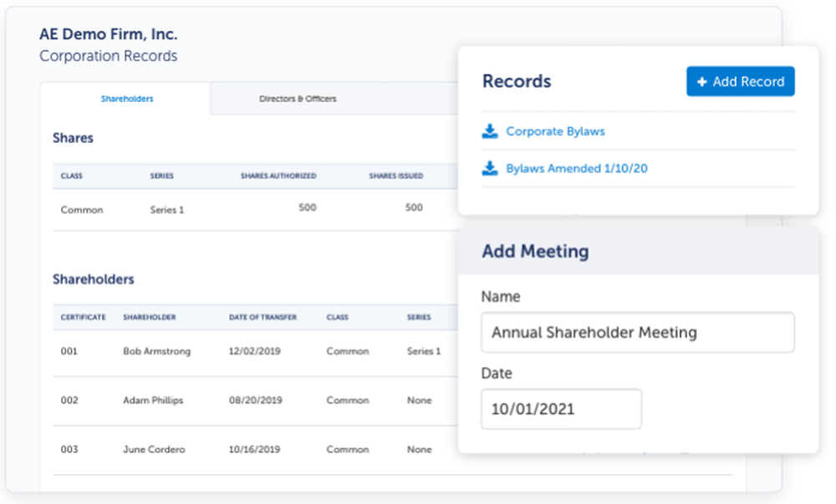Click the CERTIFICATE column header

point(83,317)
